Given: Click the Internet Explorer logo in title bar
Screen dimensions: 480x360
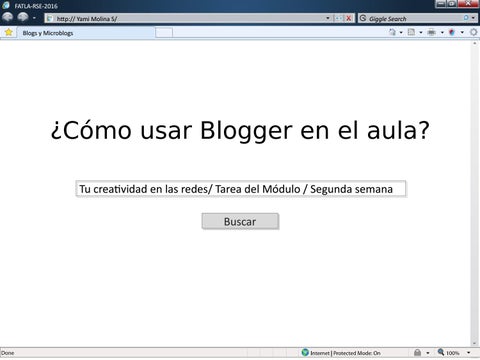Looking at the screenshot, I should [6, 5].
